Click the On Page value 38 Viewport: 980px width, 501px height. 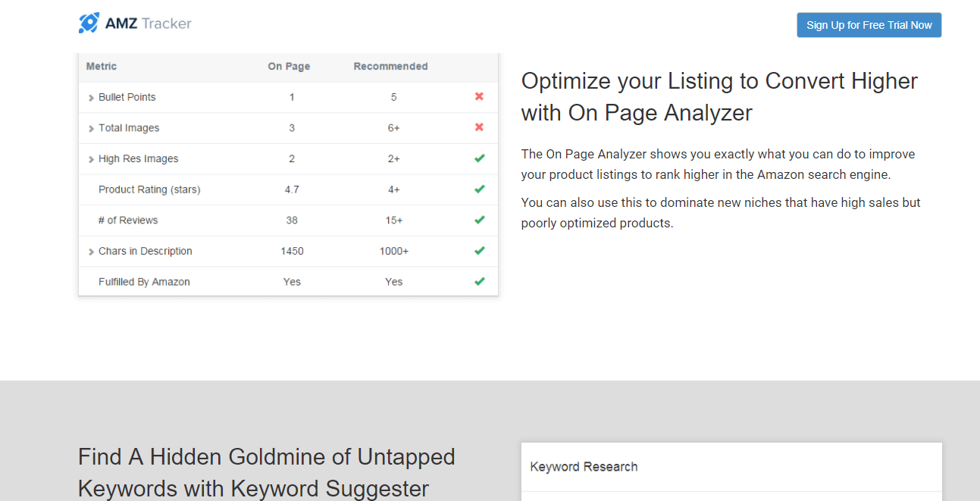(292, 221)
